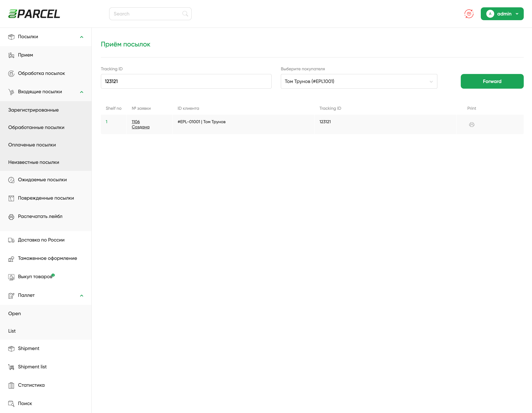Click client cell '#EPL-01001 | Том Трунов'
Viewport: 532px width, 413px height.
click(x=201, y=122)
